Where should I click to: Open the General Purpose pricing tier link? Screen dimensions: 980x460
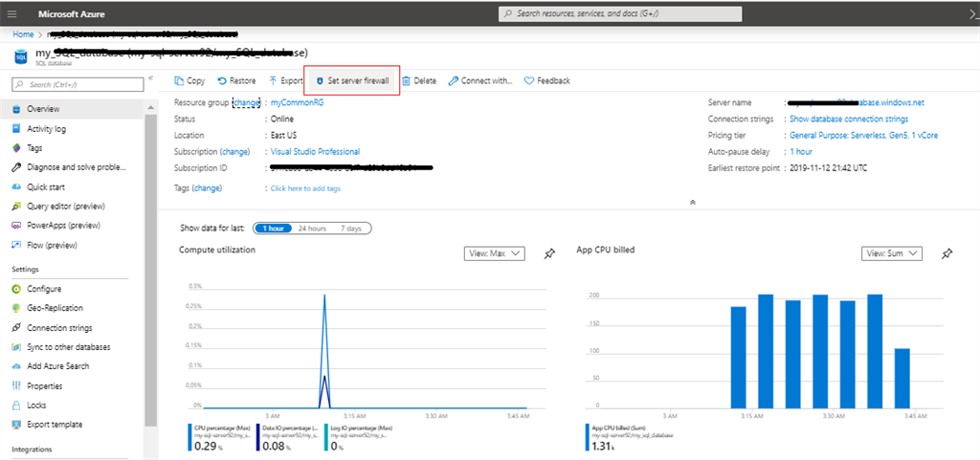(864, 135)
